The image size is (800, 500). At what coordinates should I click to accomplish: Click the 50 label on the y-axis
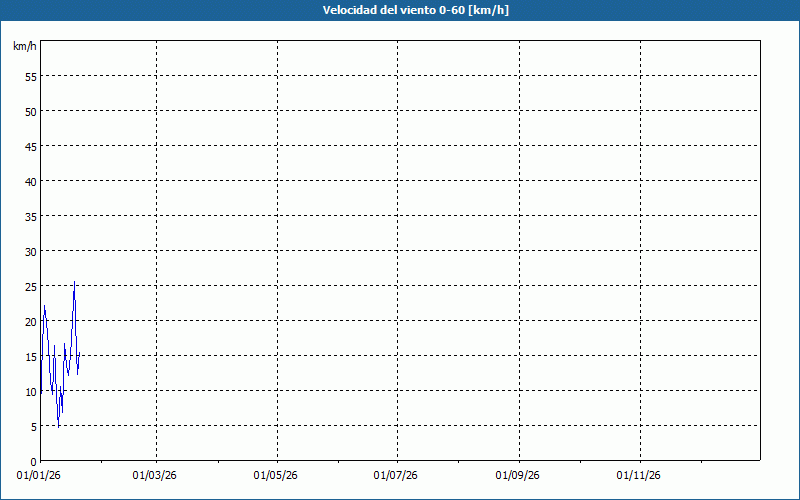(x=30, y=111)
